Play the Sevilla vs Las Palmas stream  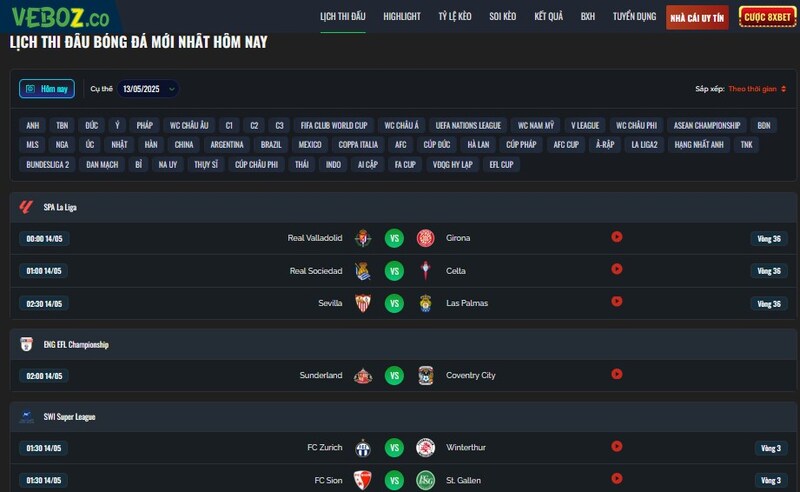click(617, 302)
